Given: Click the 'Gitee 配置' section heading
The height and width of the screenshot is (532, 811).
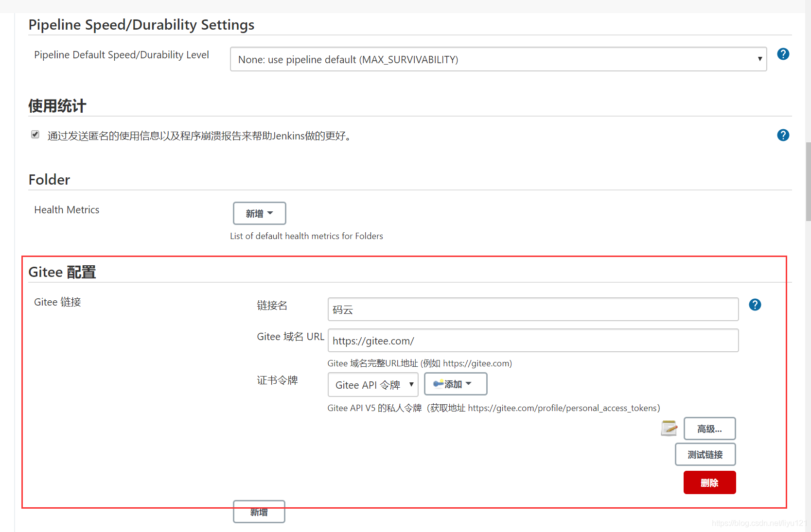Looking at the screenshot, I should coord(62,272).
